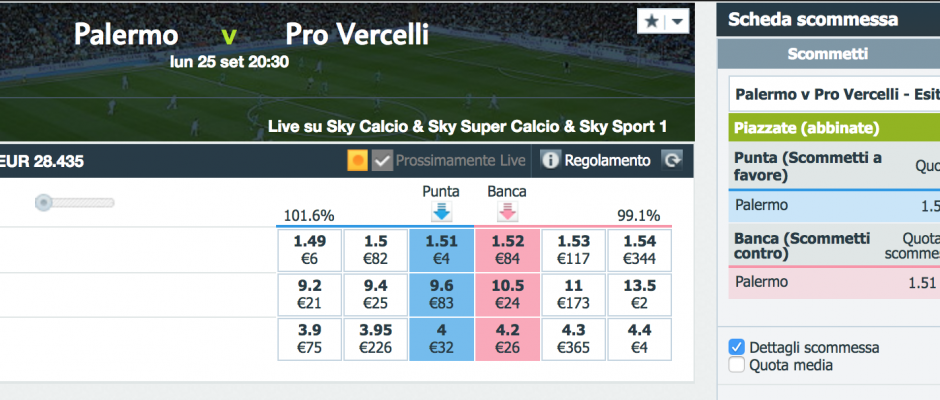Viewport: 940px width, 400px height.
Task: Enable the Quota media checkbox
Action: (x=737, y=365)
